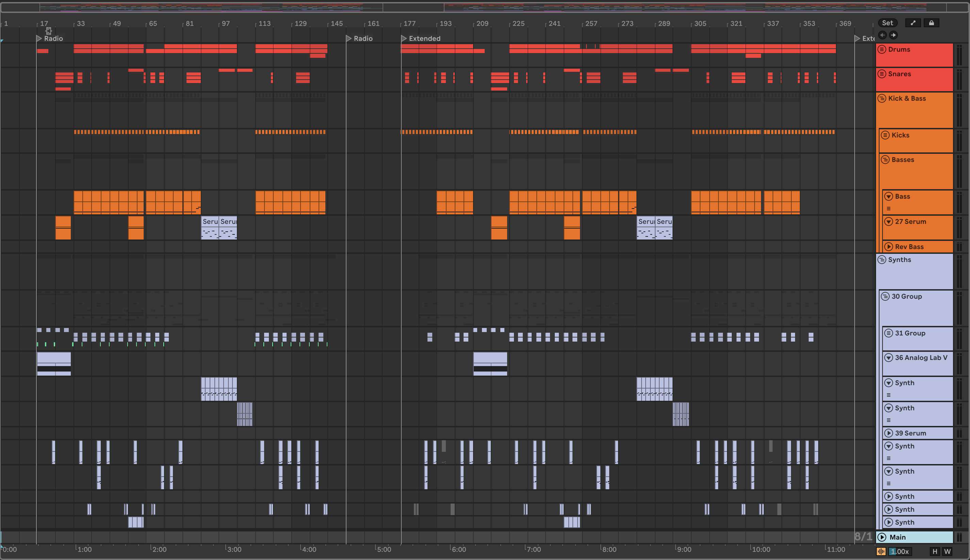Click lane menu icon under Bass track name
Viewport: 970px width, 560px height.
click(x=889, y=209)
